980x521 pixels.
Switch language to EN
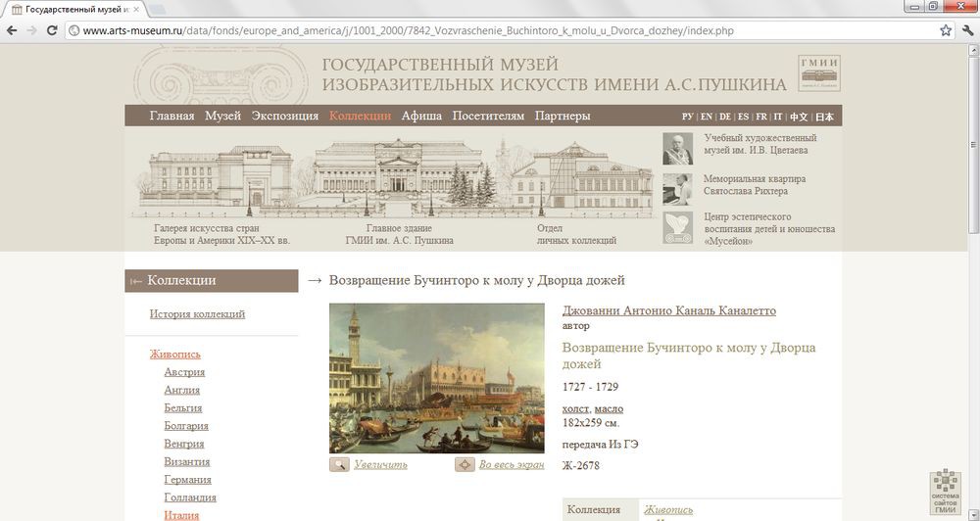pos(707,117)
